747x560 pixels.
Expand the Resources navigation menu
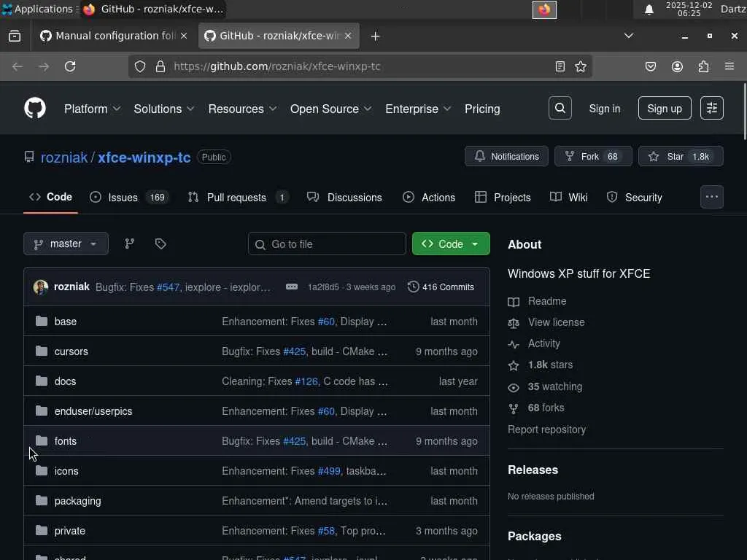[x=242, y=109]
